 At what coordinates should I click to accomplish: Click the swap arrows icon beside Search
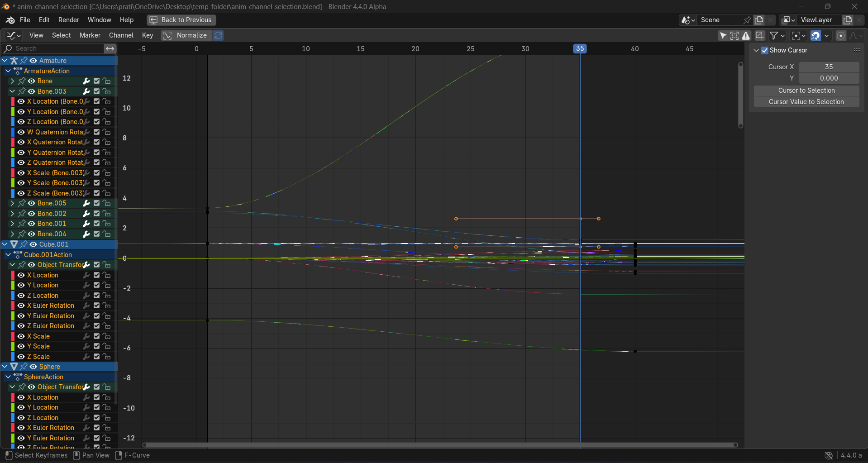[x=110, y=48]
